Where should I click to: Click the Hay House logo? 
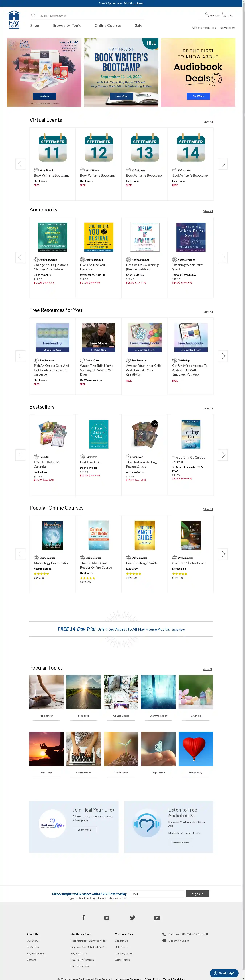(14, 19)
